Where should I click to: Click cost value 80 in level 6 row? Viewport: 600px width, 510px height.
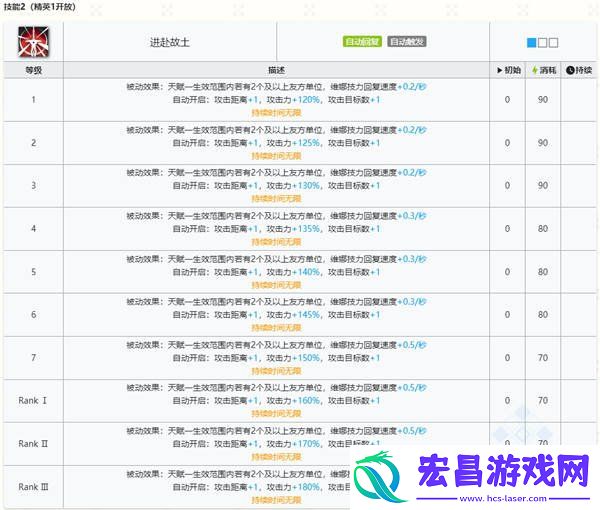pos(543,315)
